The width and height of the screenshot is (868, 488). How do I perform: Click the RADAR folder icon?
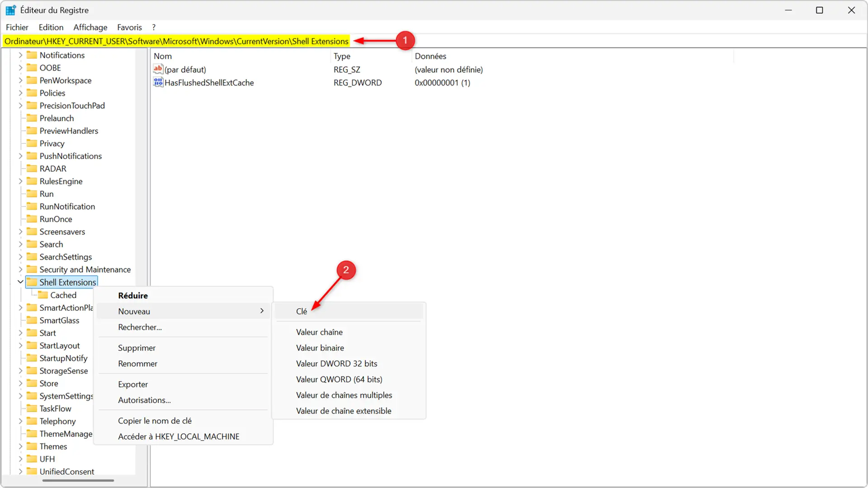(32, 169)
